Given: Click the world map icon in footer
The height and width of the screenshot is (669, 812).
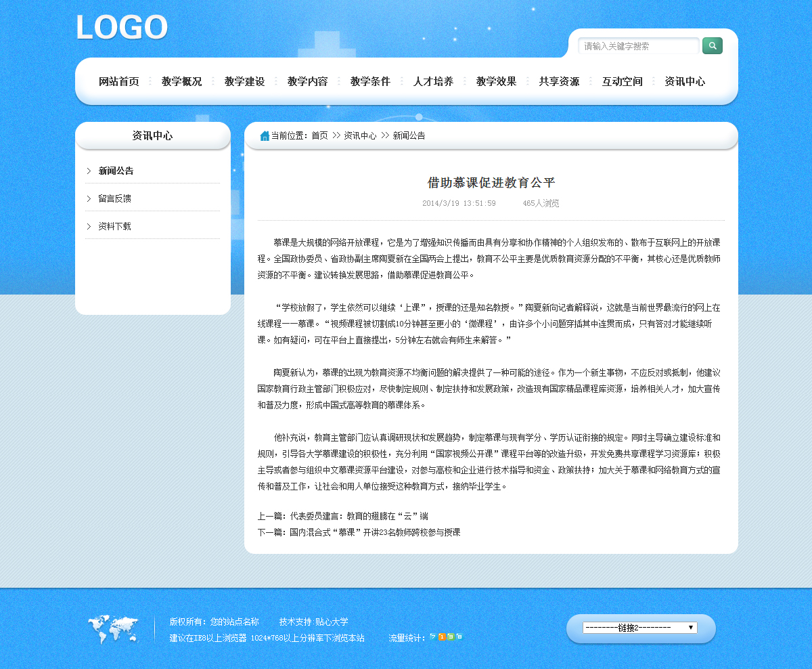Looking at the screenshot, I should [x=113, y=629].
